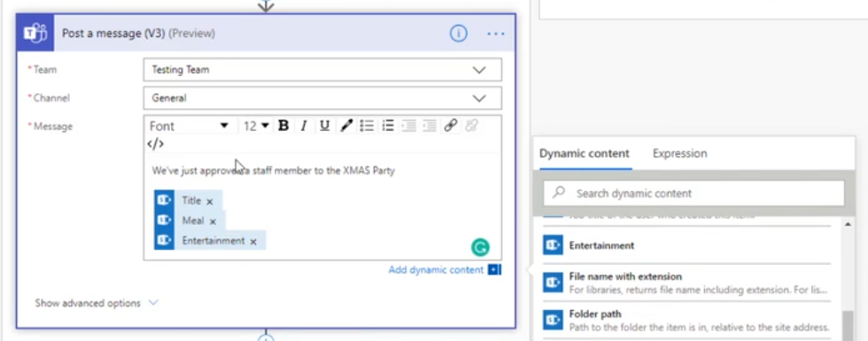Expand the Team dropdown showing Testing Team
The width and height of the screenshot is (868, 341).
[322, 70]
